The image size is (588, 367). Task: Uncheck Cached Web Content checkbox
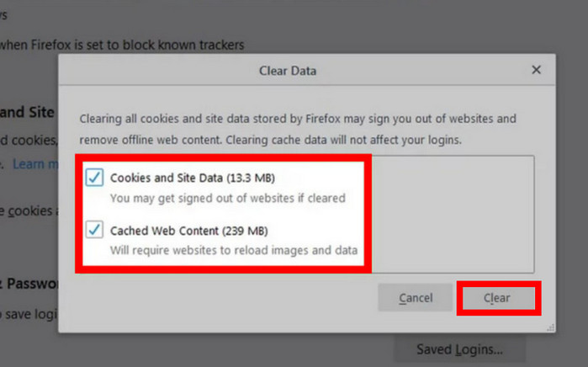point(95,230)
